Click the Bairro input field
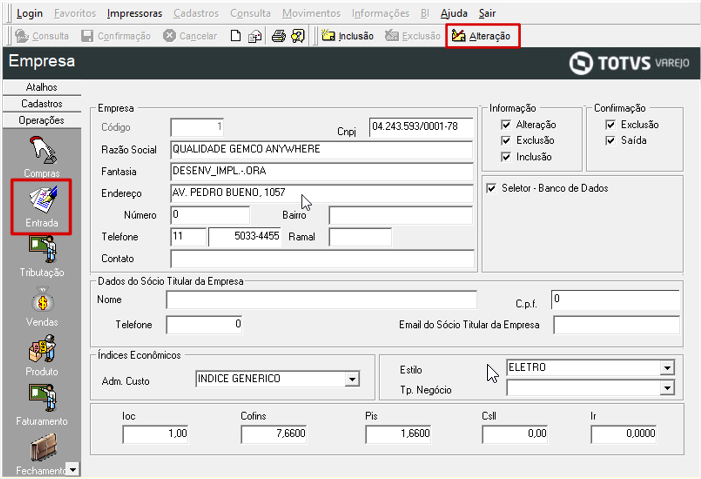 [x=401, y=215]
